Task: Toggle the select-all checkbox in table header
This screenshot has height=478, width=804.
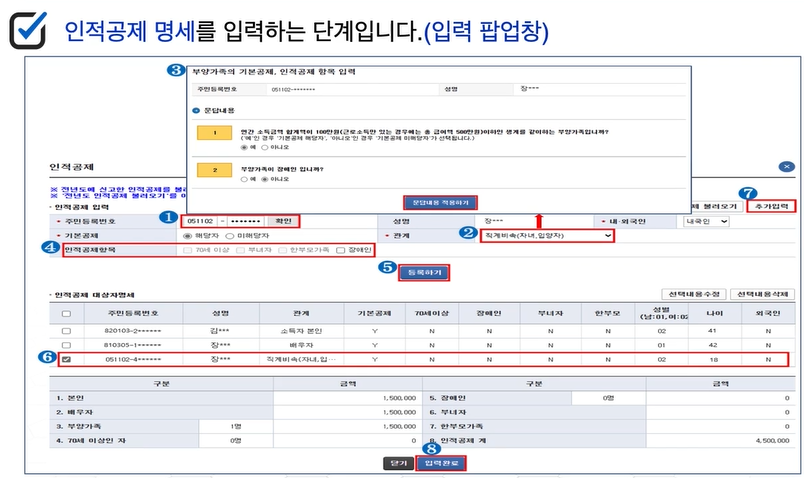Action: [x=66, y=313]
